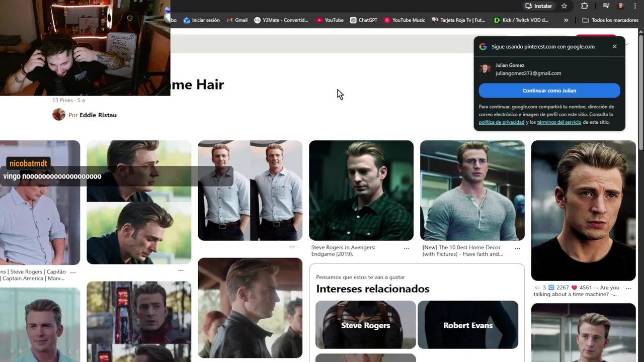
Task: Click the red Pinterest button behind popup
Action: click(596, 36)
